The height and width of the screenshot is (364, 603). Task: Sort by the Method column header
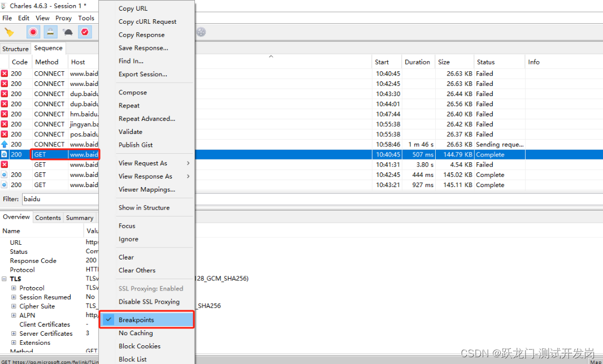pyautogui.click(x=50, y=62)
